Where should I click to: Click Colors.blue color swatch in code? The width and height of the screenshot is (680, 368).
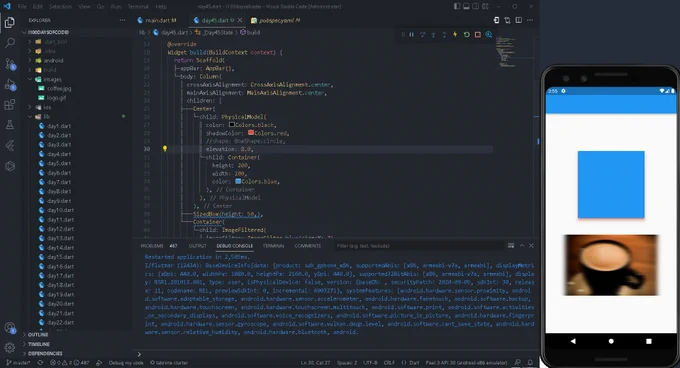[x=238, y=181]
